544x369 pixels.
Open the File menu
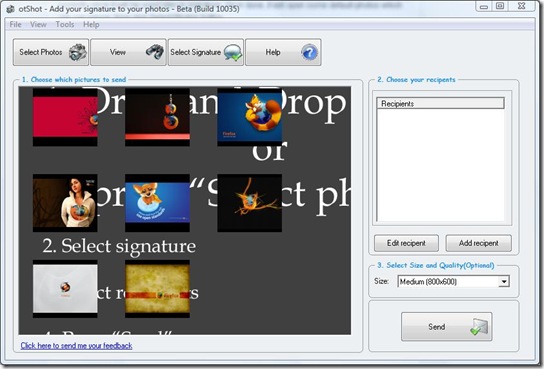coord(15,24)
